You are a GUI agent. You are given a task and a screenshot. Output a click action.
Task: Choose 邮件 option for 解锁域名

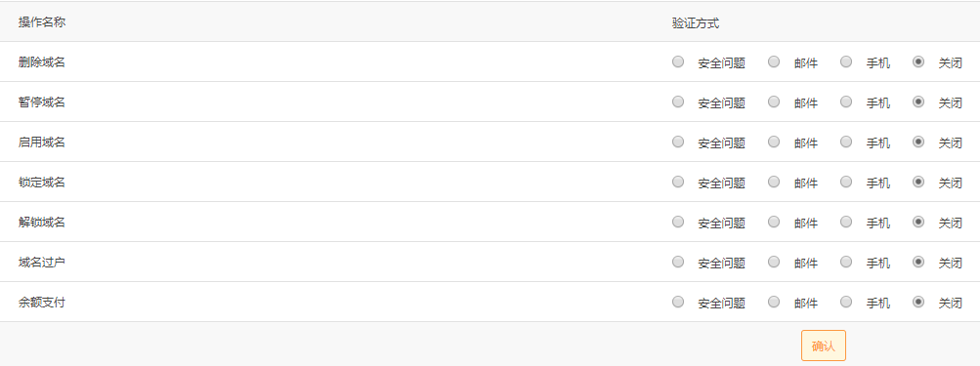click(x=774, y=222)
